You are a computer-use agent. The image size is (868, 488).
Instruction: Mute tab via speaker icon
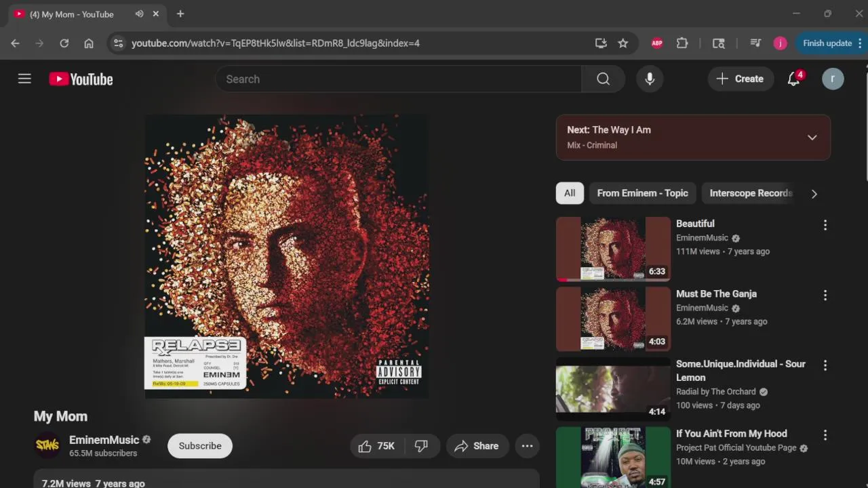click(x=139, y=14)
